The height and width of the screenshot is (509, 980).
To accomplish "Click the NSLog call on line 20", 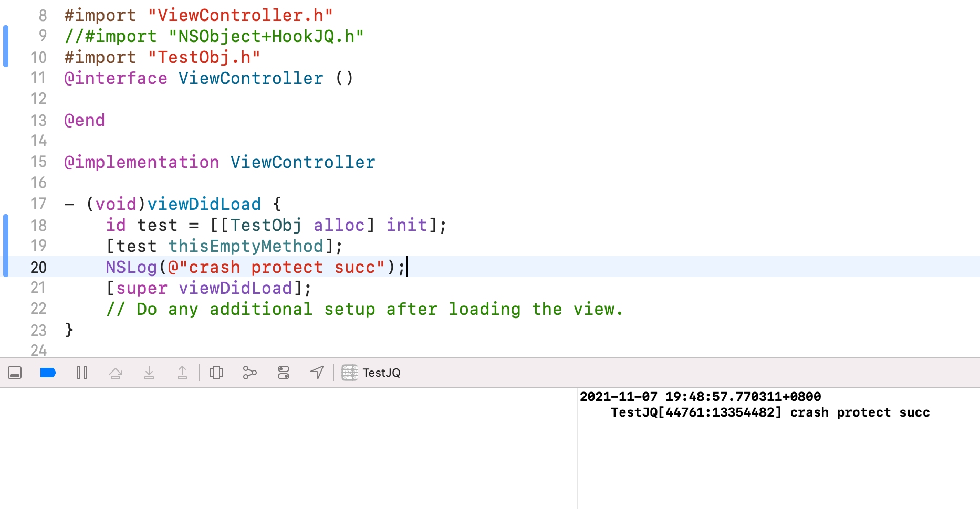I will click(x=131, y=267).
